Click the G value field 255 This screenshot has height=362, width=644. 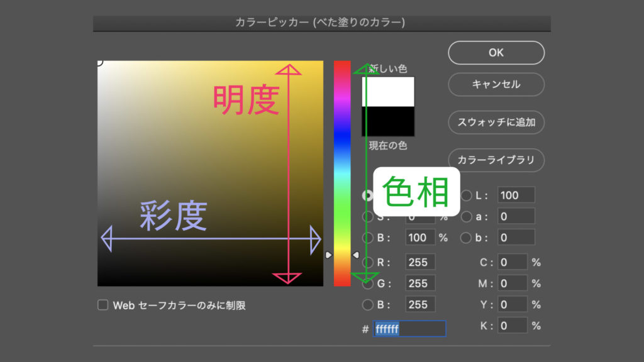tap(420, 283)
